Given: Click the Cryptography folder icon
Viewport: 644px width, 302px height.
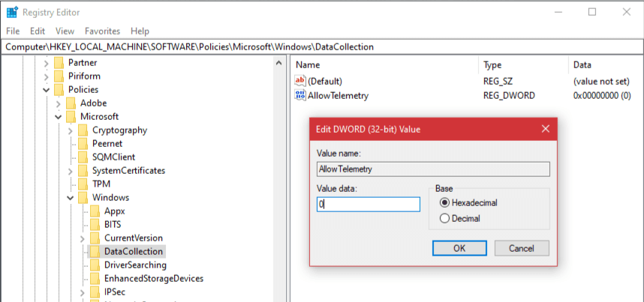Looking at the screenshot, I should 83,130.
